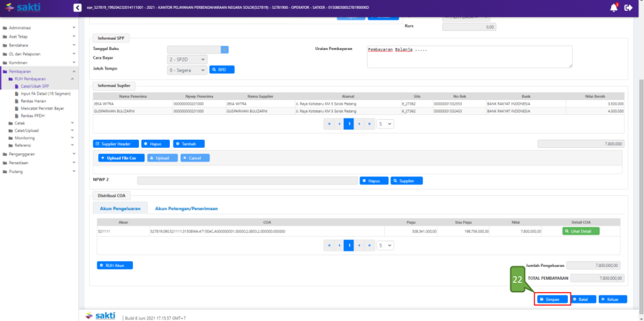Click the Simpan button
The width and height of the screenshot is (644, 321).
[x=552, y=299]
